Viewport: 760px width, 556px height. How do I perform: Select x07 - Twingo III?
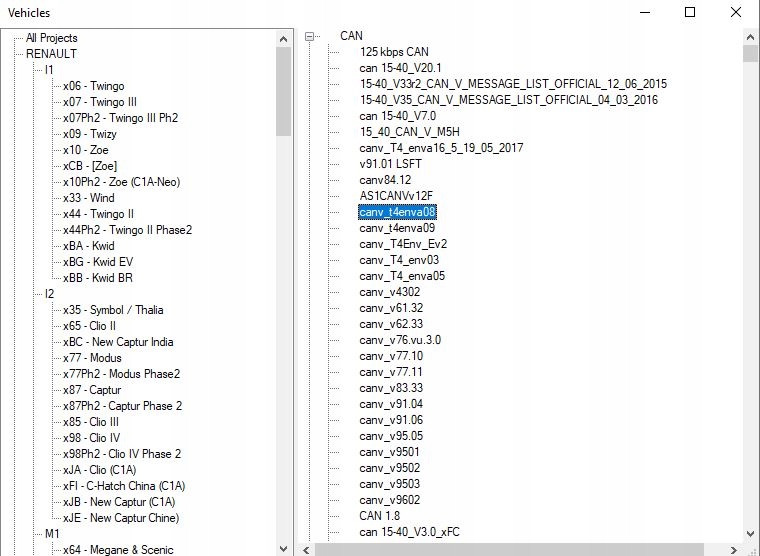pos(100,102)
